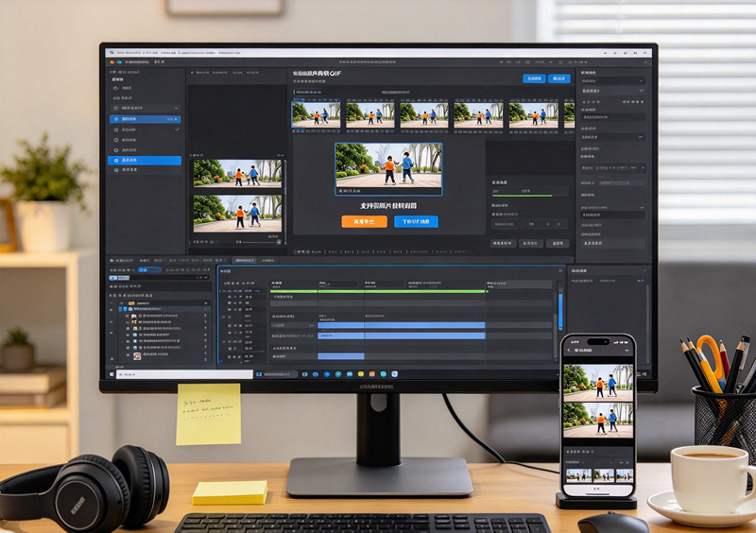This screenshot has width=756, height=533.
Task: Select the bright blue highlighted sidebar entry
Action: (145, 160)
